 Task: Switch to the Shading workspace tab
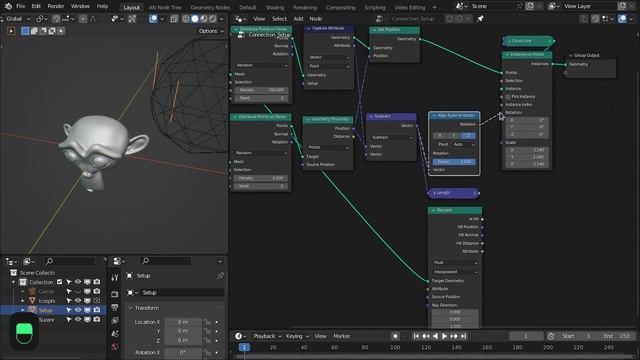(x=275, y=7)
